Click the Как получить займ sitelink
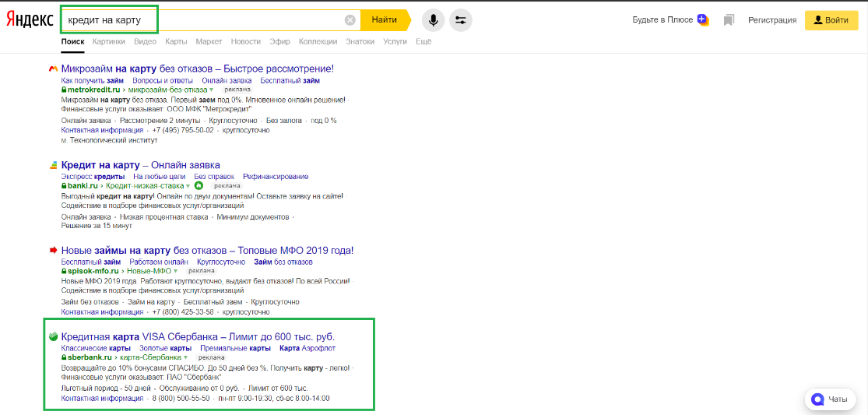The width and height of the screenshot is (868, 415). [93, 81]
